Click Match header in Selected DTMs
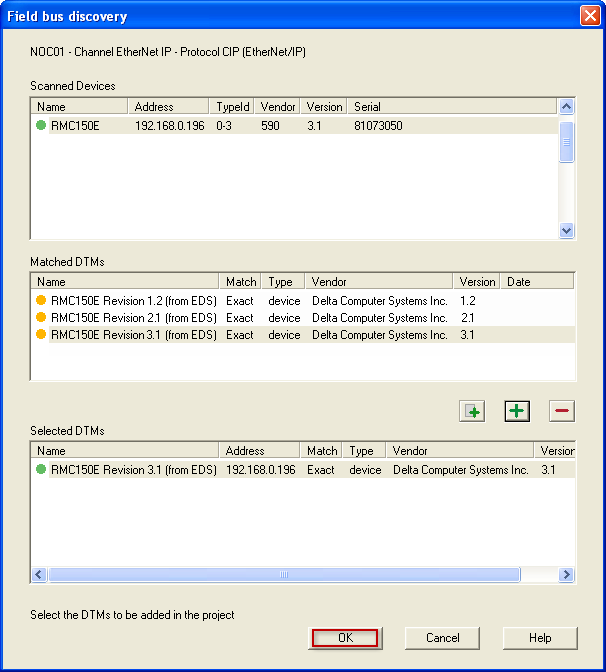Viewport: 606px width, 672px height. point(321,450)
